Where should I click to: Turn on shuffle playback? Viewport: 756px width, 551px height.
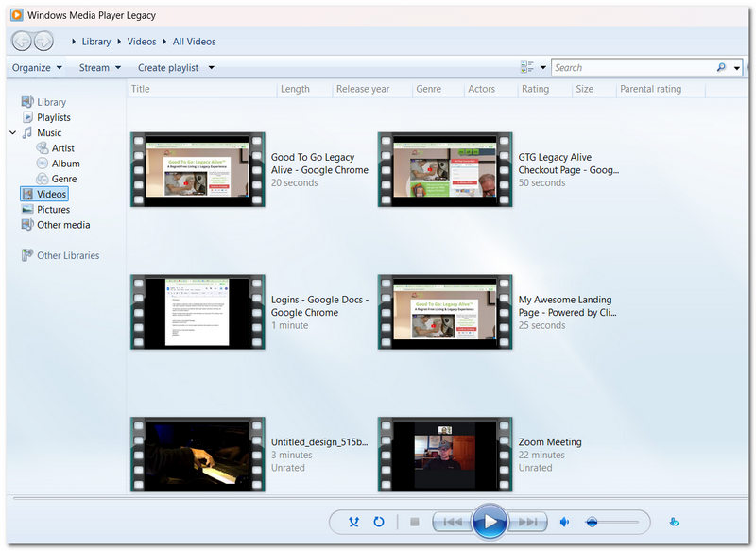(353, 522)
